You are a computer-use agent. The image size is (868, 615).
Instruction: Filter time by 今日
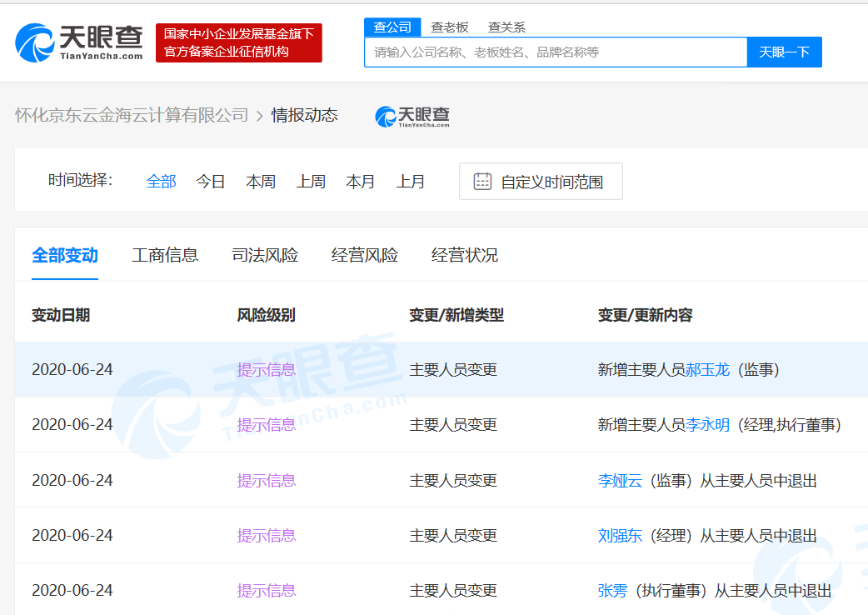pyautogui.click(x=211, y=182)
